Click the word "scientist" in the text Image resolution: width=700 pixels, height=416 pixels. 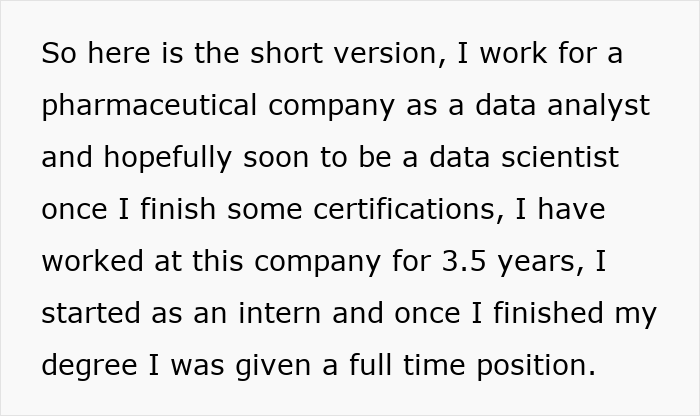pos(560,157)
